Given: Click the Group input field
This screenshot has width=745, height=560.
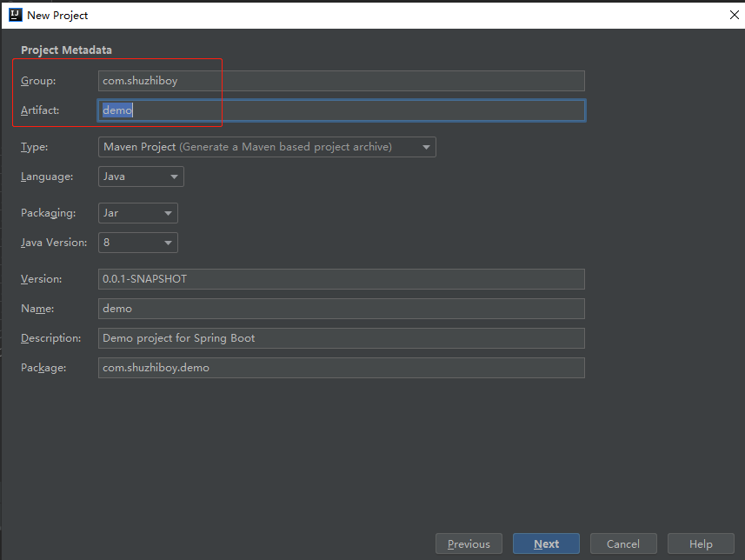Looking at the screenshot, I should (x=341, y=81).
